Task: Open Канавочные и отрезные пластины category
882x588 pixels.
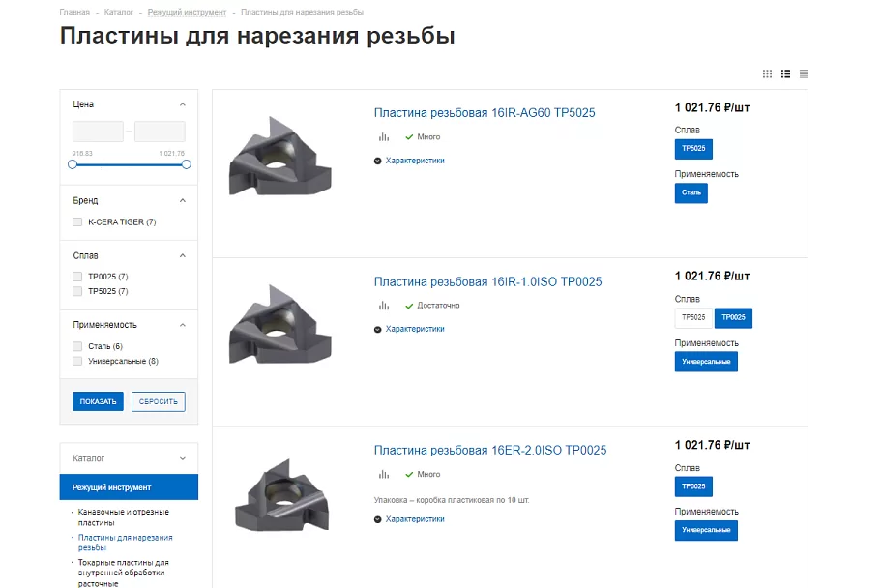Action: pos(123,517)
